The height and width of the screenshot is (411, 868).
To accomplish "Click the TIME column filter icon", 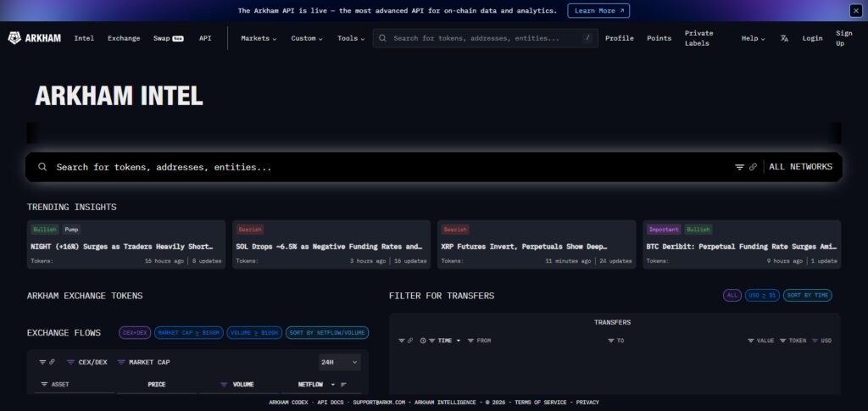I will click(x=431, y=341).
